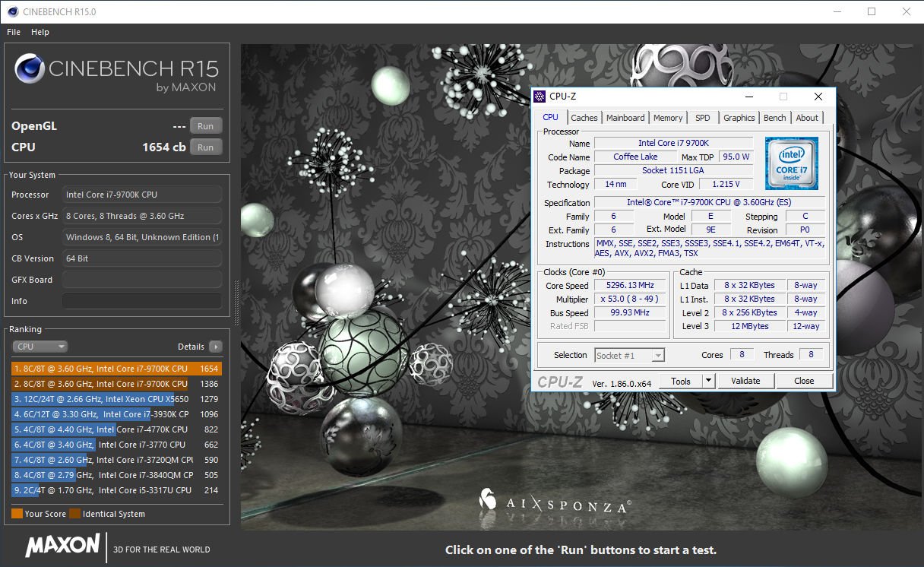Click the Intel Core i7 badge in CPU-Z
The width and height of the screenshot is (924, 567).
(x=792, y=163)
